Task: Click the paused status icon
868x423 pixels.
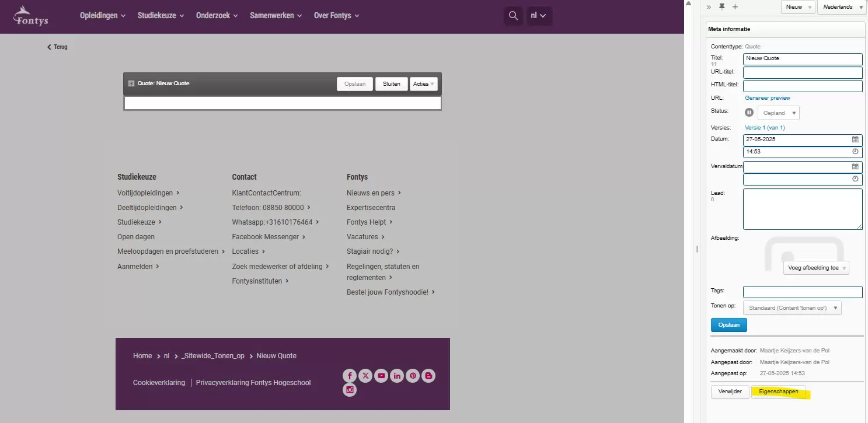Action: [750, 113]
